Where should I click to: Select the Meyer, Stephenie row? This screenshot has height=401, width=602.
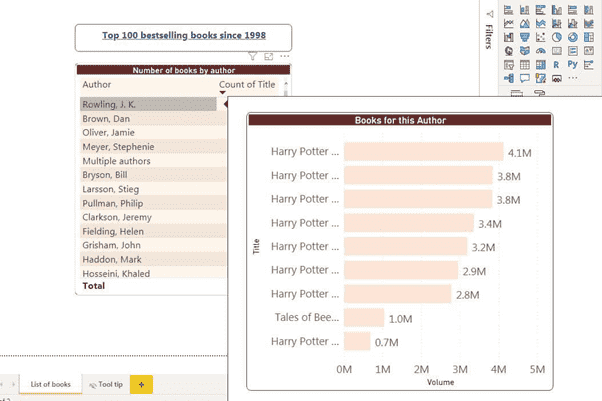[x=153, y=147]
